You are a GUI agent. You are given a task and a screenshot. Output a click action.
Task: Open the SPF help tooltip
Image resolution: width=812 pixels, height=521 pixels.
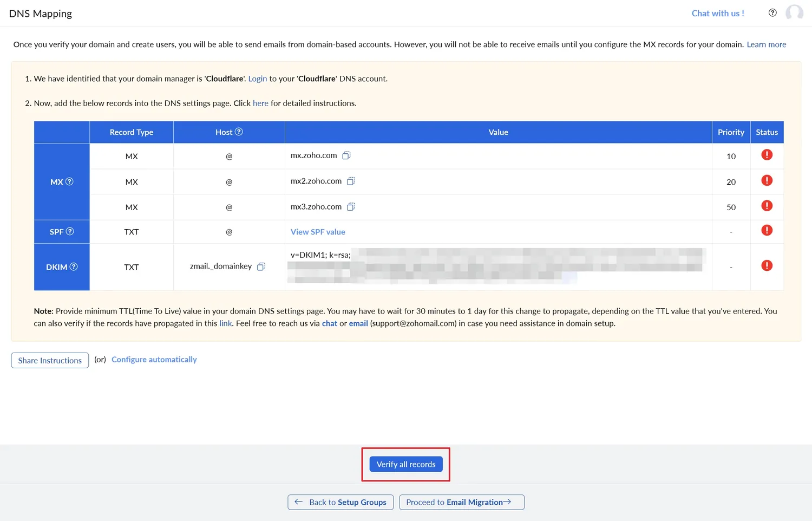[69, 231]
